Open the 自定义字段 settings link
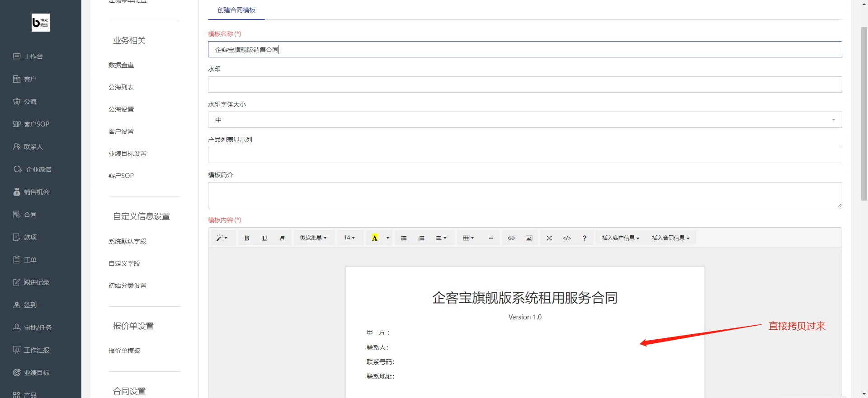 point(124,263)
